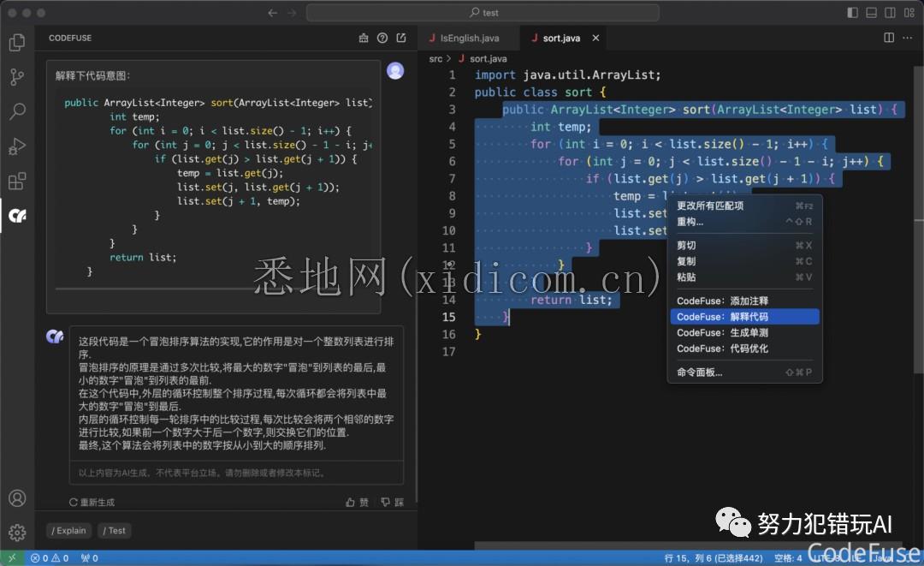The width and height of the screenshot is (924, 566).
Task: Open the Run and Debug view
Action: [x=18, y=146]
